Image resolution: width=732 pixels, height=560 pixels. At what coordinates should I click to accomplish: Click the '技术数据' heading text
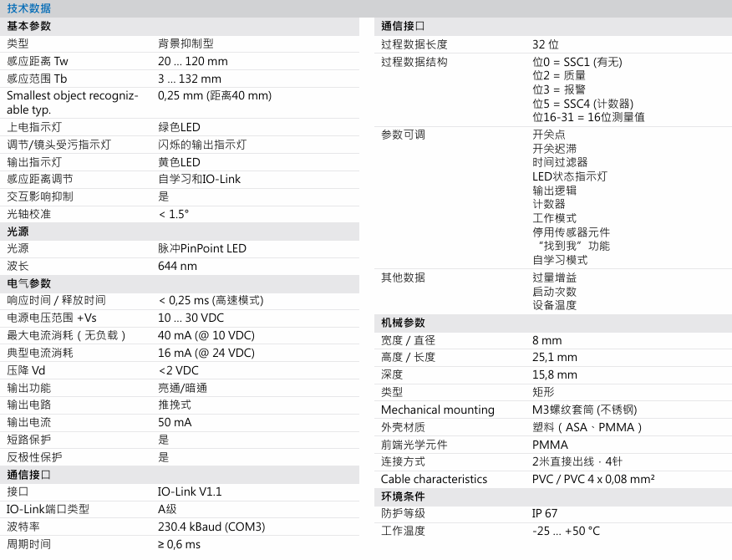[x=29, y=8]
